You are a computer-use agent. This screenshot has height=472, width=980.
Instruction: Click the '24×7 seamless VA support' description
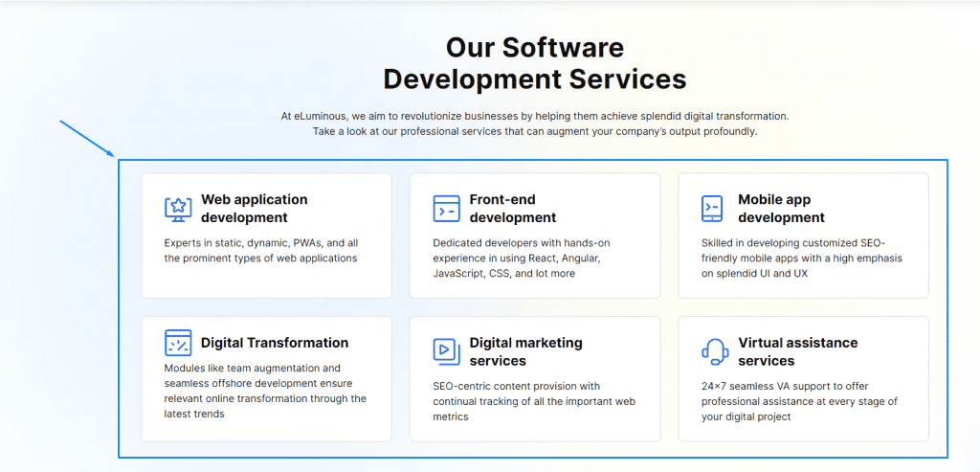799,401
